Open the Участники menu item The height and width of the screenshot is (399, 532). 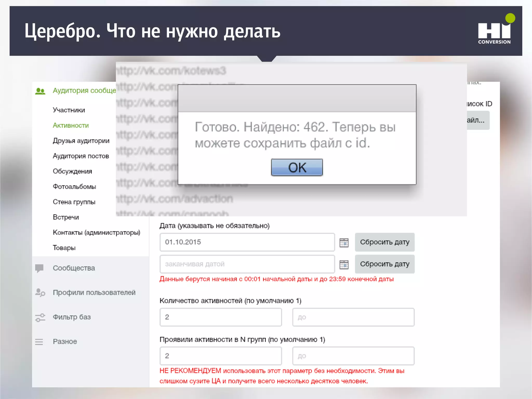(x=69, y=110)
